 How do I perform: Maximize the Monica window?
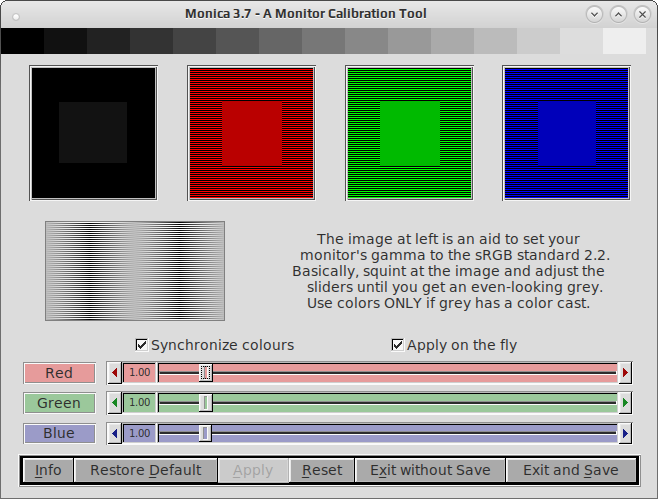618,14
